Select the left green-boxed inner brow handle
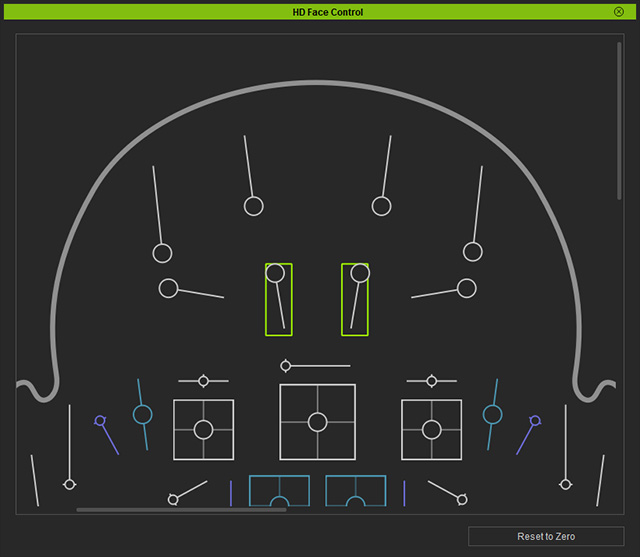 click(x=275, y=273)
